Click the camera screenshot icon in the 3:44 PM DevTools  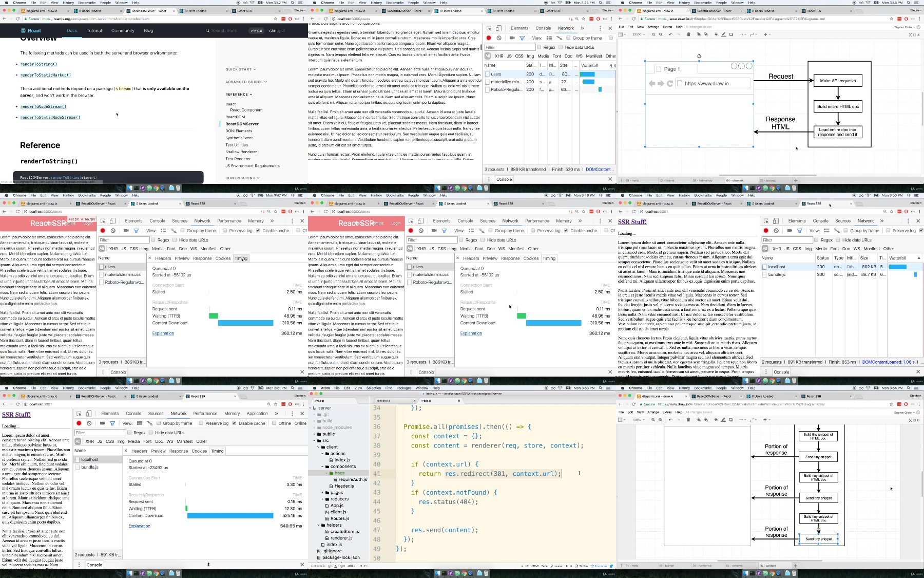coord(512,38)
